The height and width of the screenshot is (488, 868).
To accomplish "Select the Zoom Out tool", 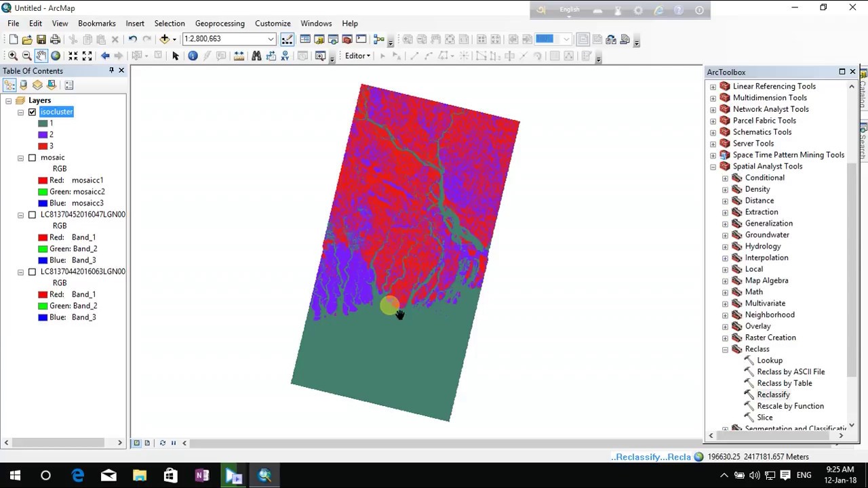I will pos(26,56).
